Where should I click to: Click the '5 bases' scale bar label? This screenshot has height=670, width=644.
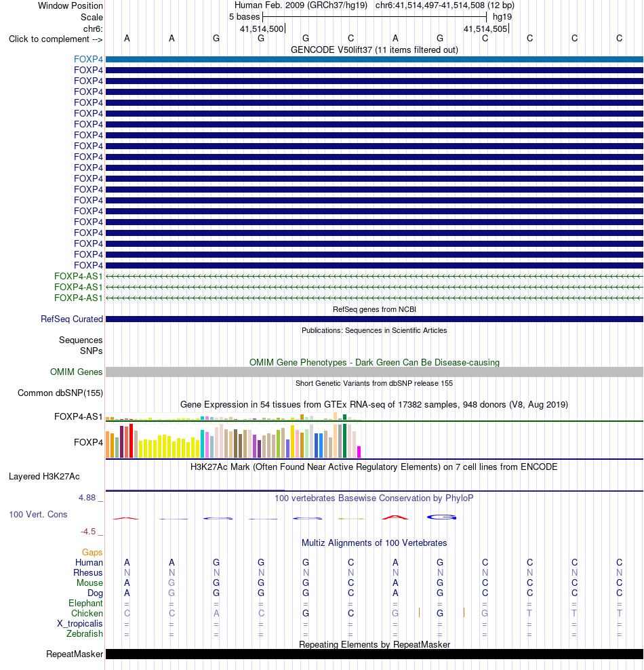click(244, 17)
